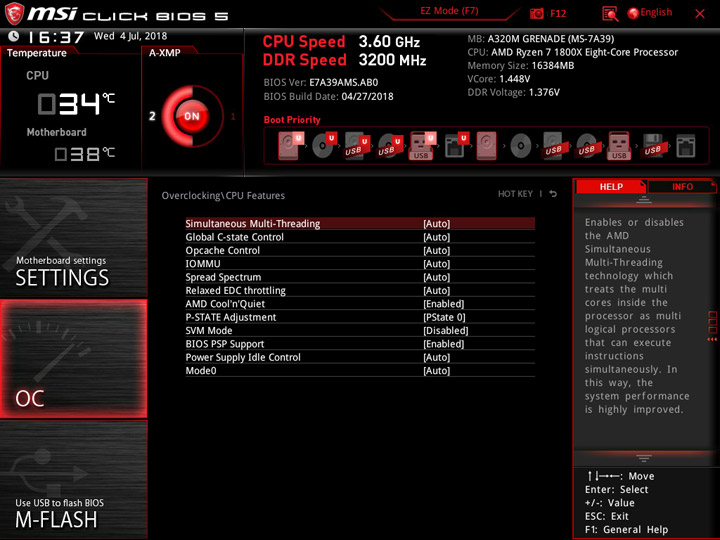This screenshot has height=540, width=720.
Task: Click the F12 screenshot label
Action: (x=558, y=13)
